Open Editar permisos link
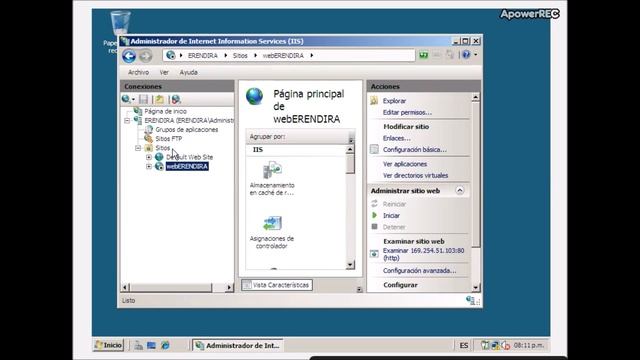640x360 pixels. (407, 112)
